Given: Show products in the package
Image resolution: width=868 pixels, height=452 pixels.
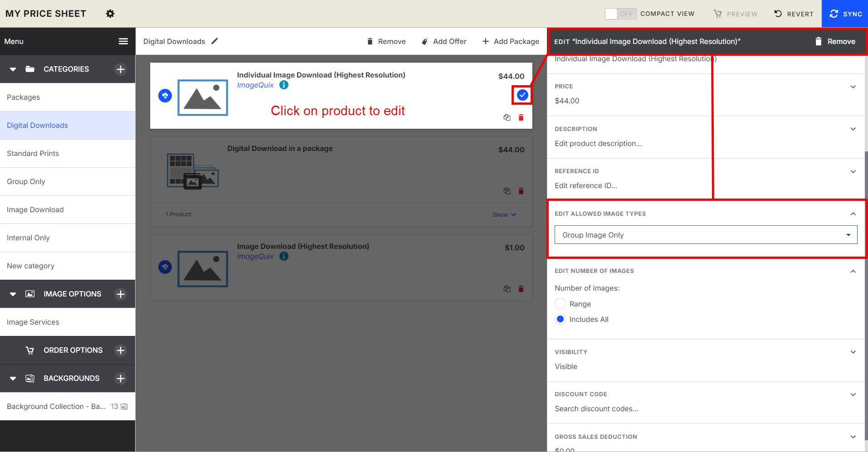Looking at the screenshot, I should (504, 214).
